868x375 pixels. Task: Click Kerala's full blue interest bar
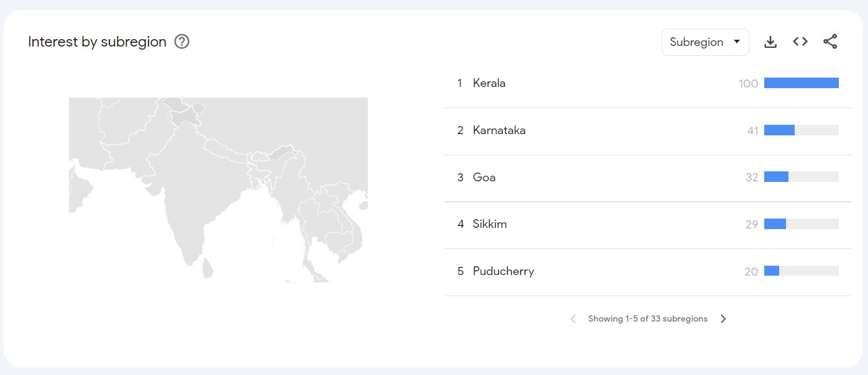(x=801, y=83)
